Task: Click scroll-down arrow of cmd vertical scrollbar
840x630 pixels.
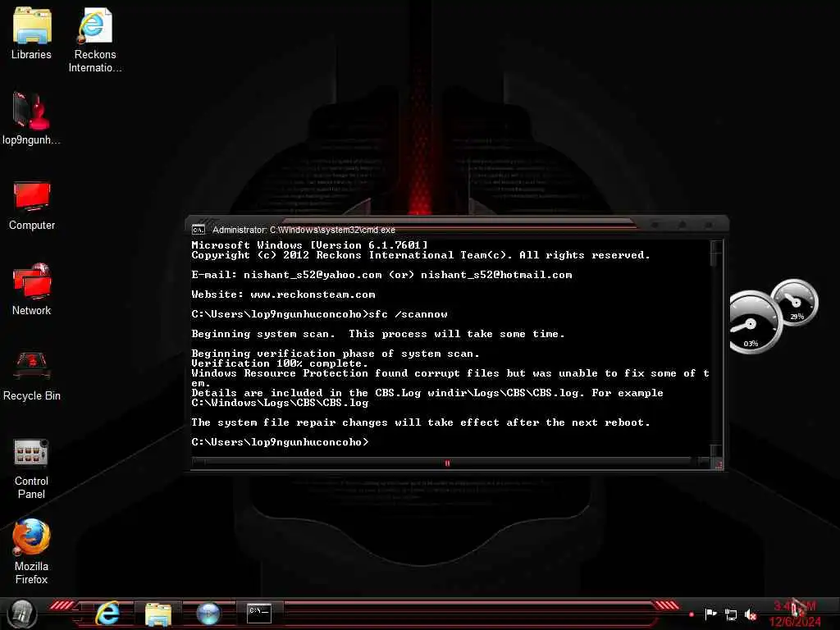Action: (715, 449)
